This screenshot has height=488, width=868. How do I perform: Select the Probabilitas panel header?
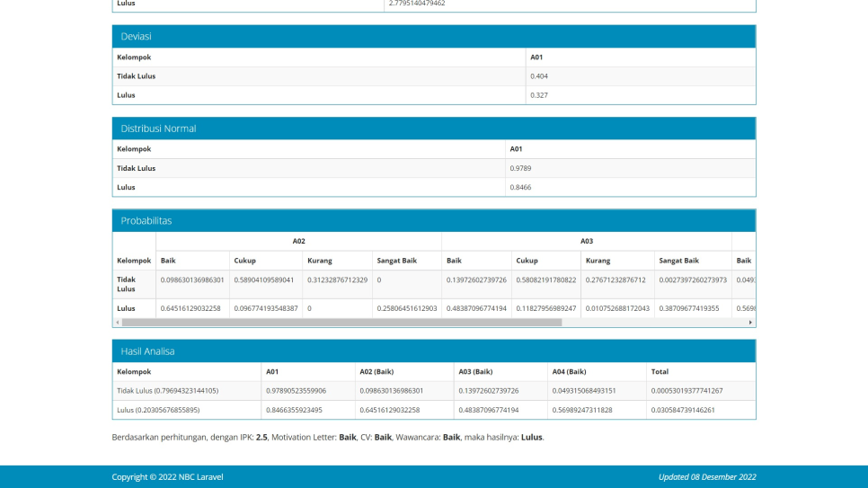pyautogui.click(x=434, y=220)
